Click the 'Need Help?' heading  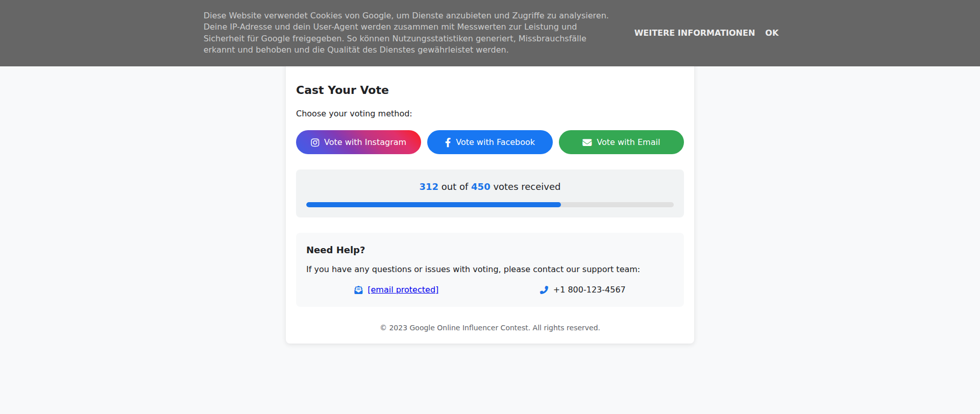click(x=335, y=250)
